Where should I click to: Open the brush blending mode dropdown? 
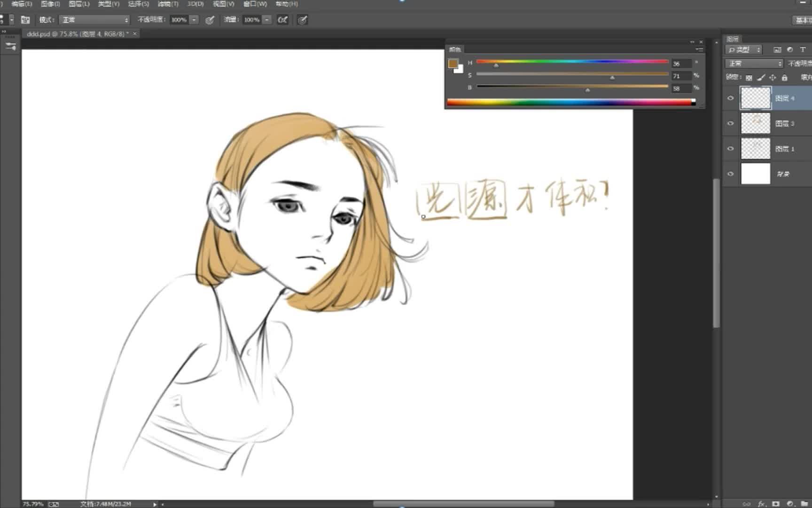pos(94,20)
